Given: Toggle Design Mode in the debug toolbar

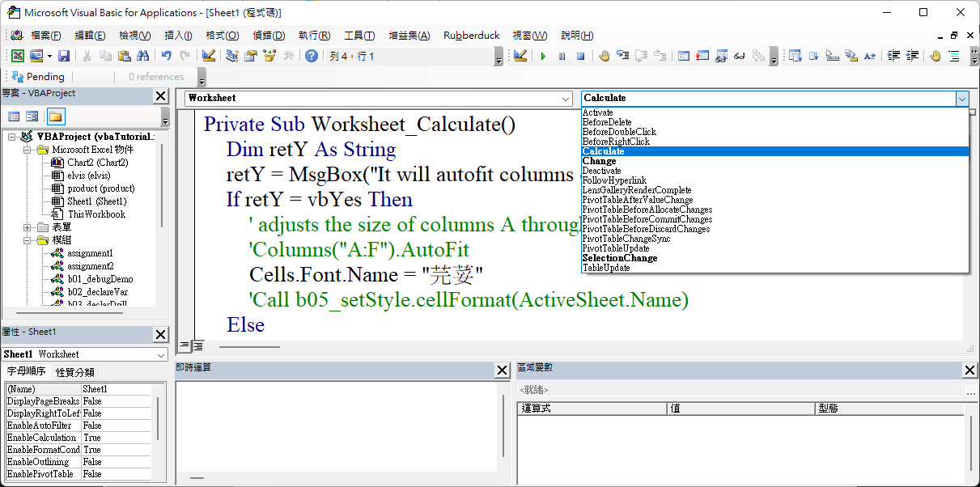Looking at the screenshot, I should click(x=520, y=56).
